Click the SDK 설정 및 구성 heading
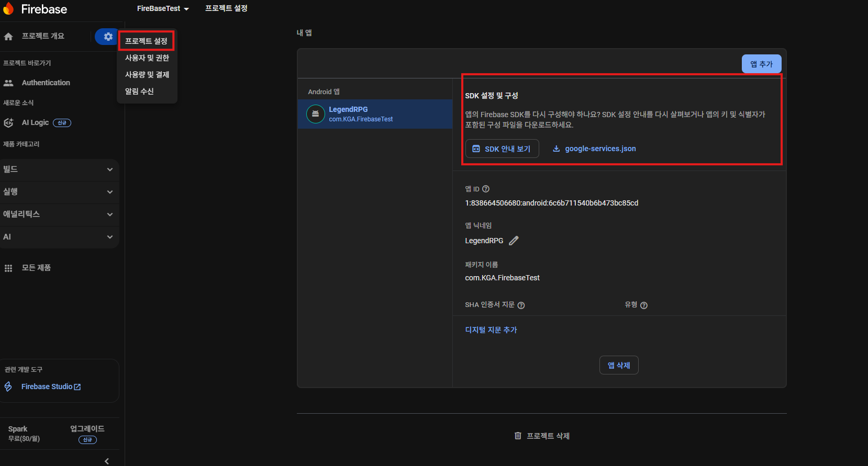 click(x=492, y=96)
